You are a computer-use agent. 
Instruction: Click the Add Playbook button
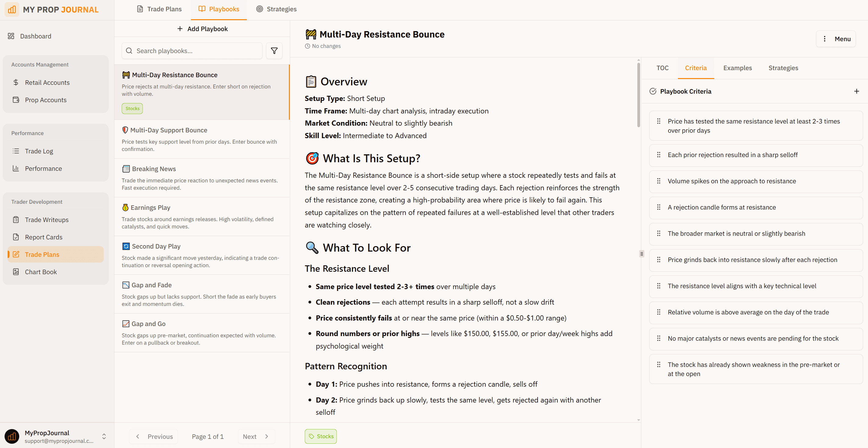click(x=202, y=29)
